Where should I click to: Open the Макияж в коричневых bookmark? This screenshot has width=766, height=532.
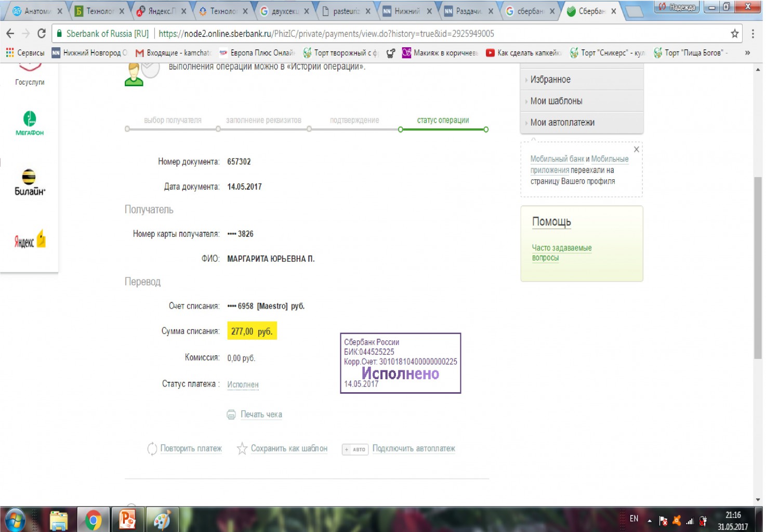pyautogui.click(x=440, y=52)
